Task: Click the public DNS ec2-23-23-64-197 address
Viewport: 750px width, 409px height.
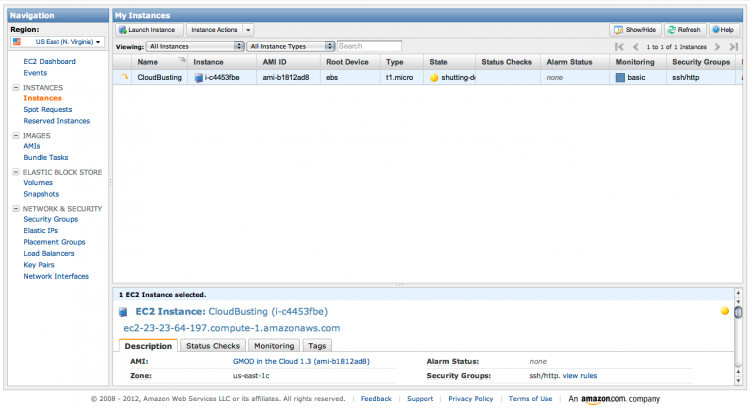Action: coord(232,328)
